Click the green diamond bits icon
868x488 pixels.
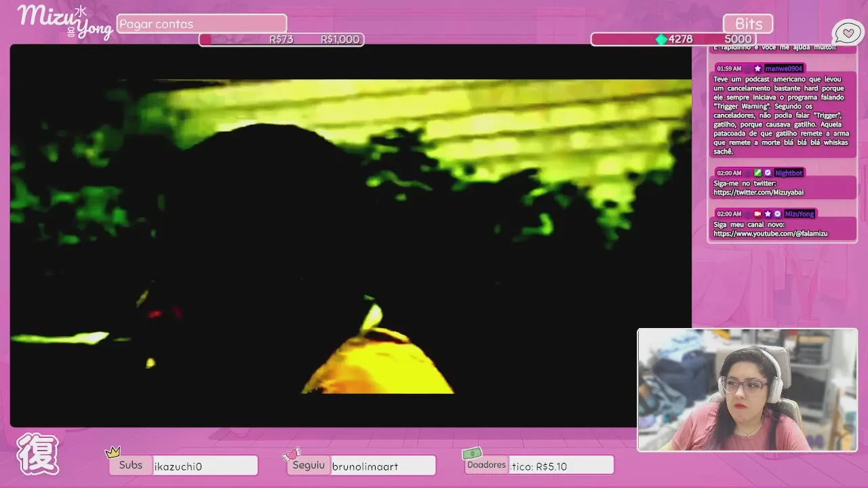(662, 39)
